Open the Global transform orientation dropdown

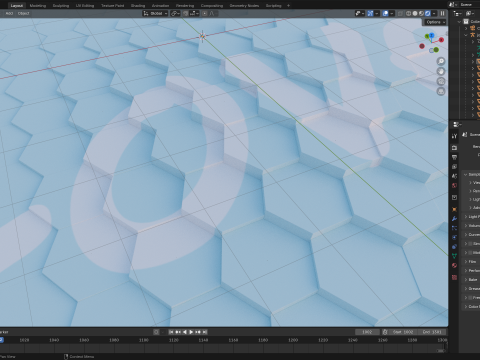tap(155, 13)
